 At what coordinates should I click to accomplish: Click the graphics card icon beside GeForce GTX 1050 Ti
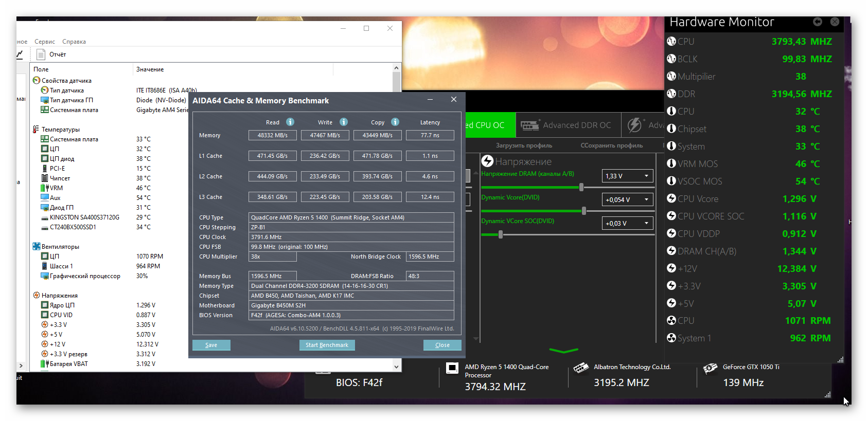[711, 368]
